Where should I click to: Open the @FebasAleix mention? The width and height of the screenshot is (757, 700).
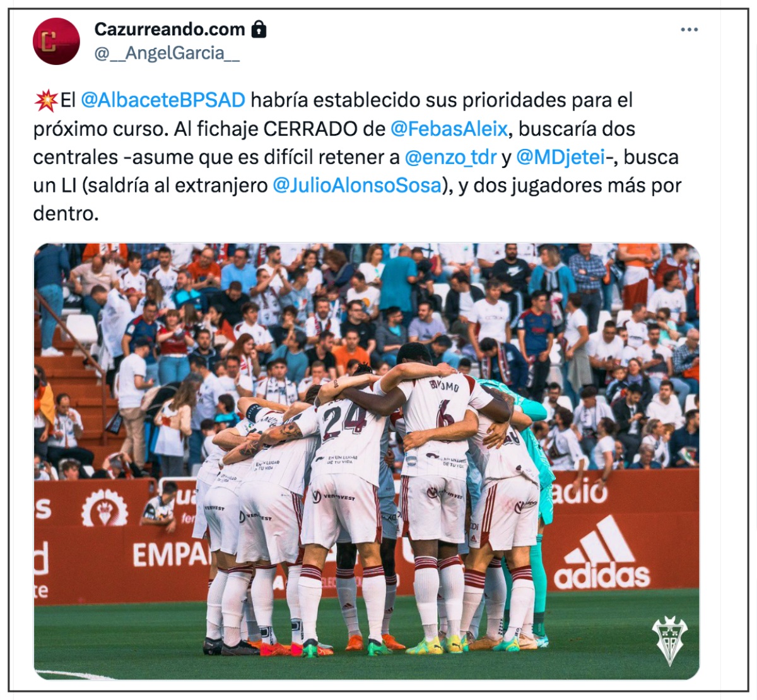[x=449, y=129]
